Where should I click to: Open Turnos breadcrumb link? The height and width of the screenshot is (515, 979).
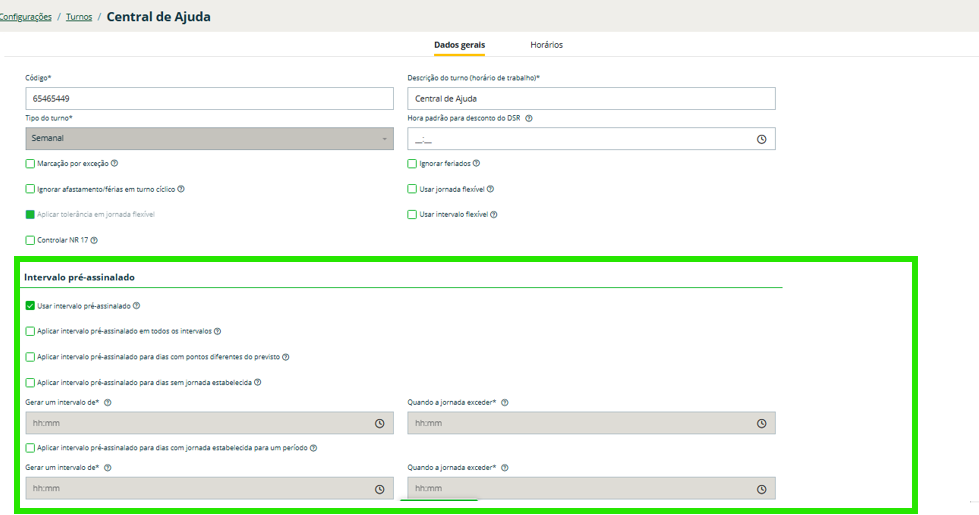(78, 17)
